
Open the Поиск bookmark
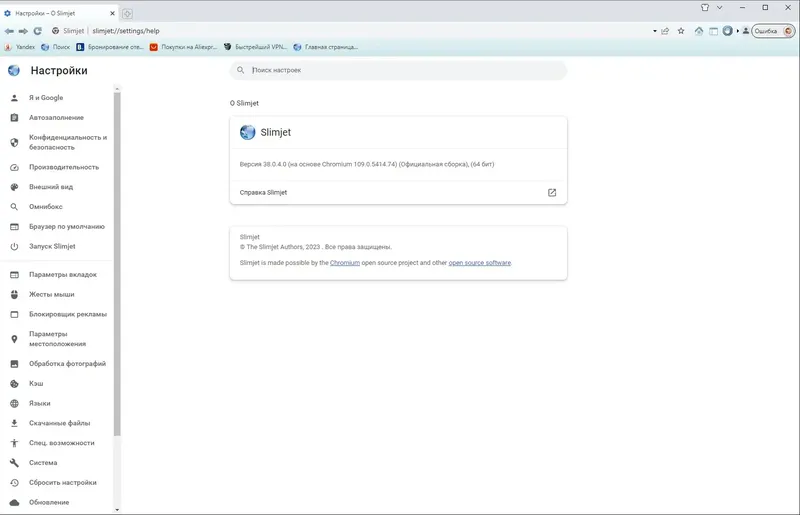[56, 47]
